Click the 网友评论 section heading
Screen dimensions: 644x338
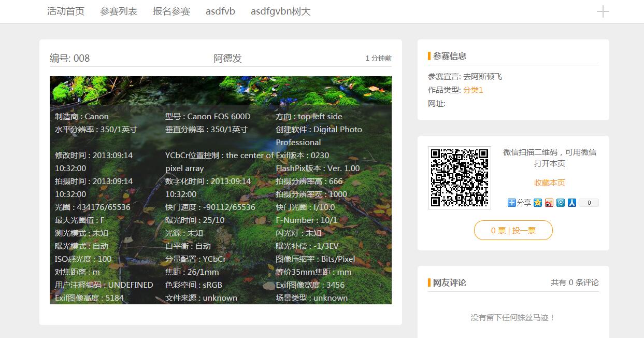point(450,283)
